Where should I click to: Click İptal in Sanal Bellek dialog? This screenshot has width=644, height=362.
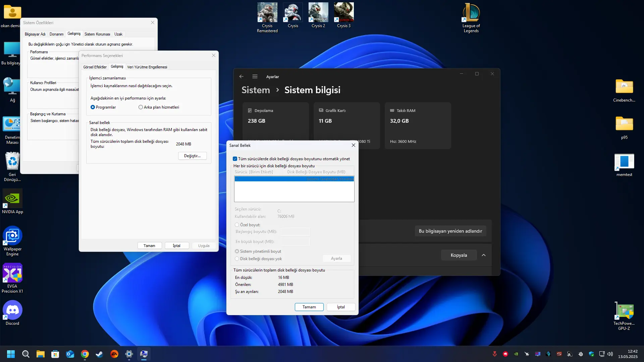pyautogui.click(x=341, y=307)
